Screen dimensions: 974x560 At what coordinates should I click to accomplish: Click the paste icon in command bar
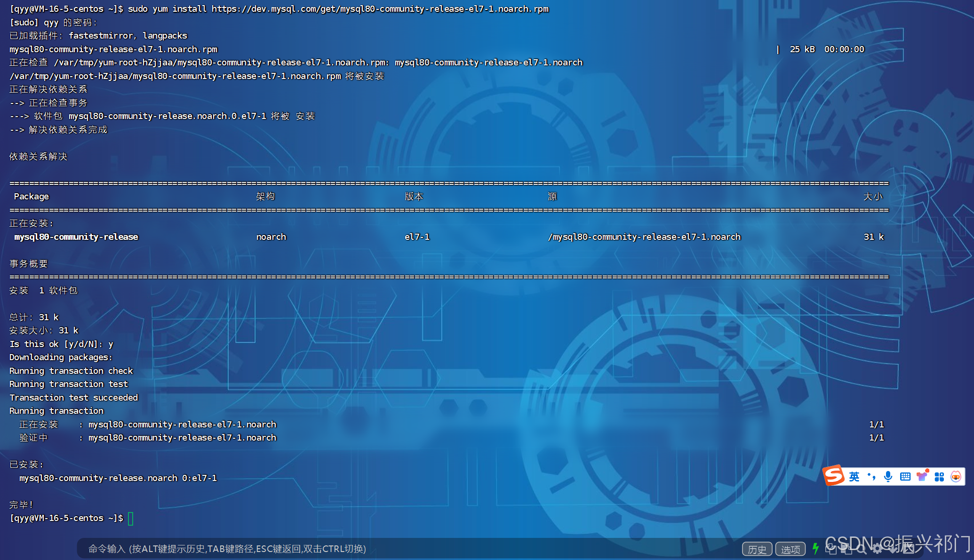[x=846, y=548]
